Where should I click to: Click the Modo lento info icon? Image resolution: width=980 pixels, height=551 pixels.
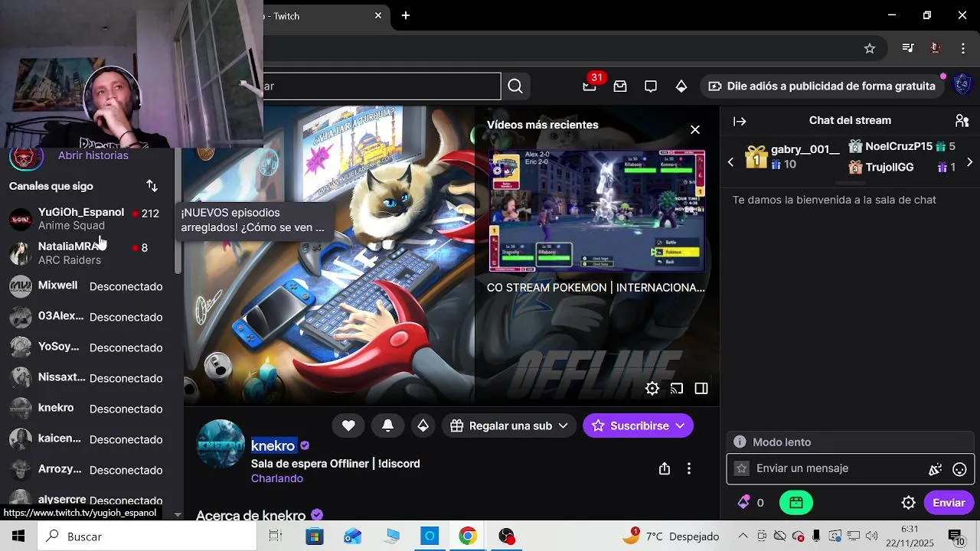740,442
